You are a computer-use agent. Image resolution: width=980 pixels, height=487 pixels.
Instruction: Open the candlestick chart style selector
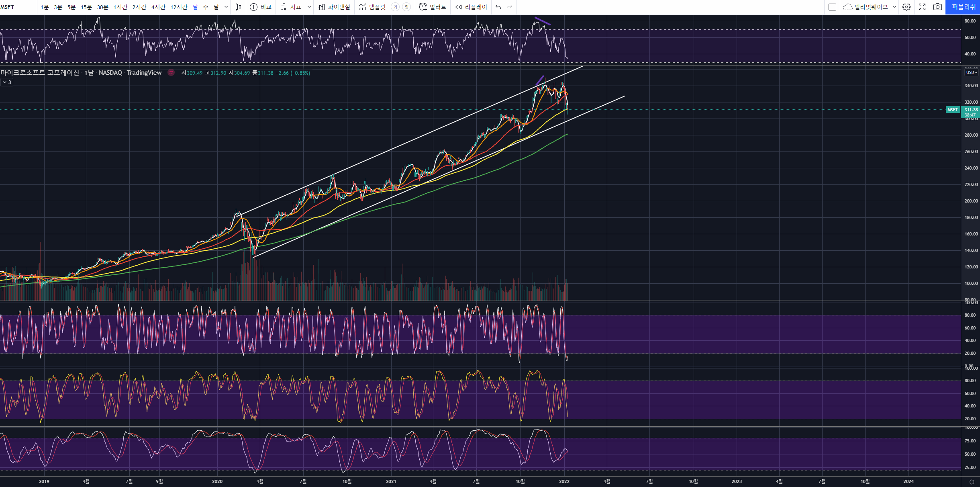[x=238, y=7]
